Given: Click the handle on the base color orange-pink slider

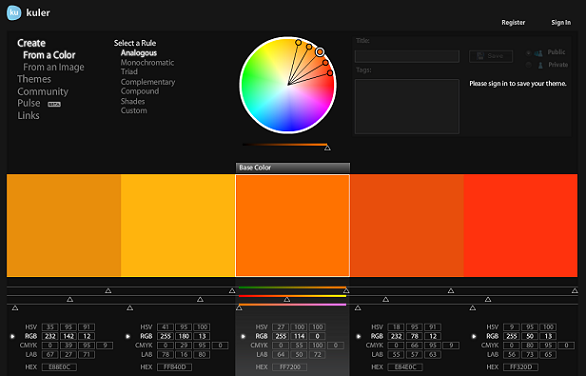Looking at the screenshot, I should [x=239, y=308].
